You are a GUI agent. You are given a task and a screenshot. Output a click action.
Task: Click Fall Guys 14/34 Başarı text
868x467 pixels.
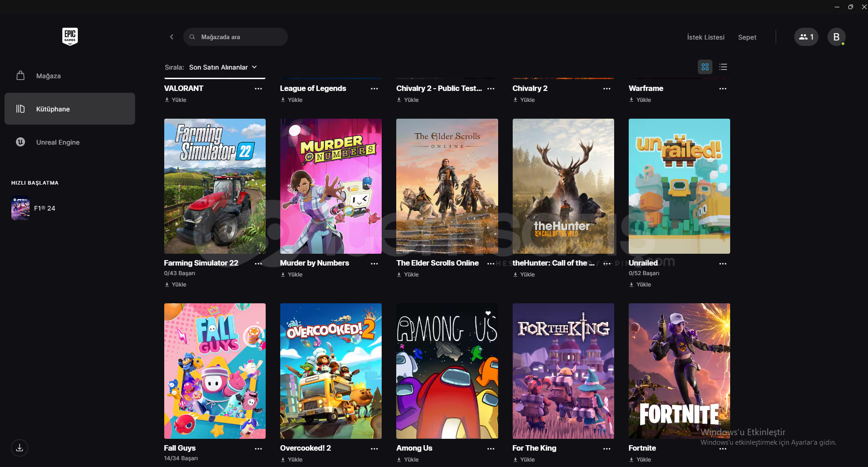(x=181, y=458)
